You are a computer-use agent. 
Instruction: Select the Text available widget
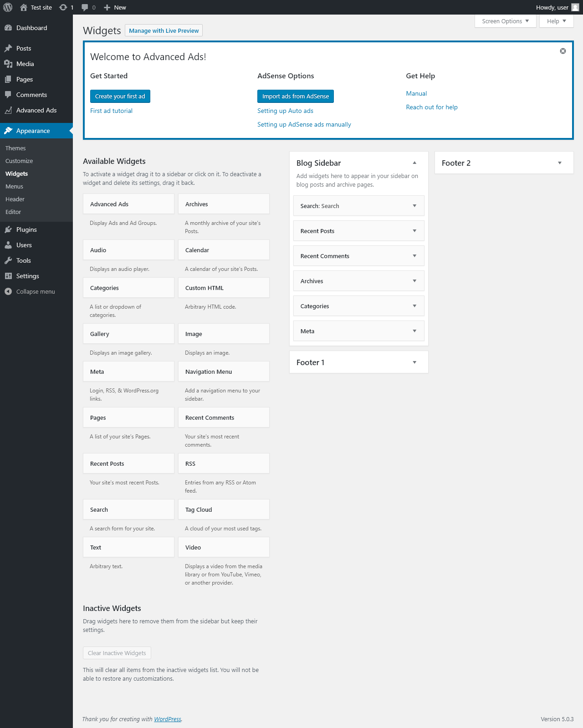point(128,547)
